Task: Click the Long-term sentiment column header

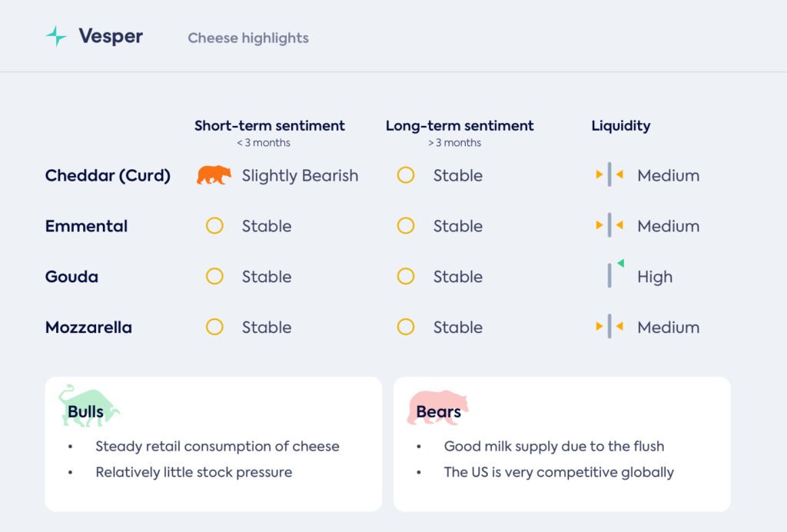Action: [x=460, y=126]
